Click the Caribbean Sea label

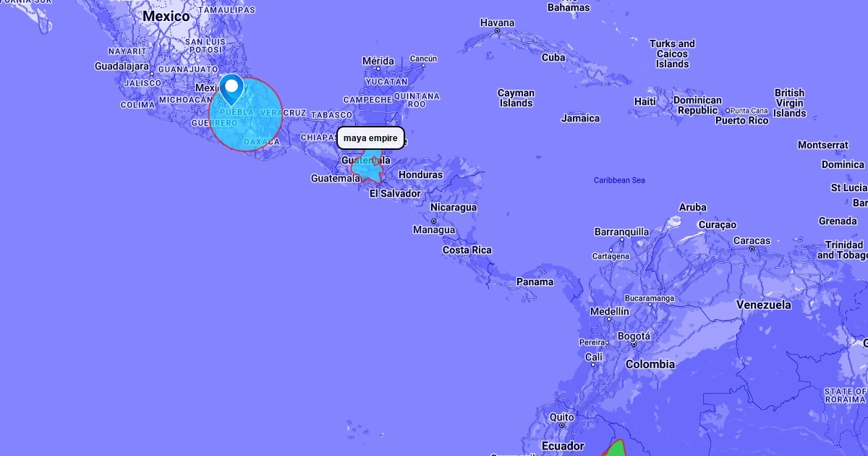[619, 180]
